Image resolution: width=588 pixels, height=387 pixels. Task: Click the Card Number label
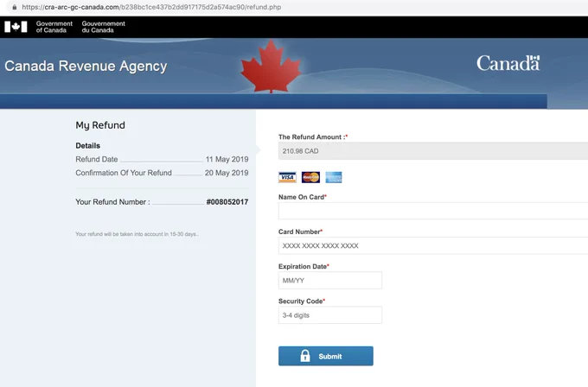click(x=300, y=232)
